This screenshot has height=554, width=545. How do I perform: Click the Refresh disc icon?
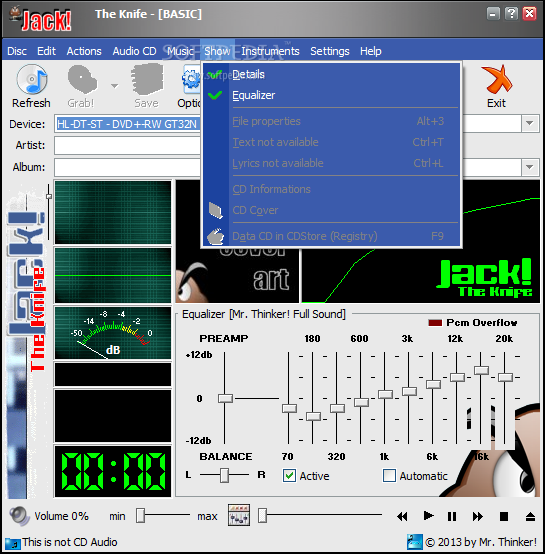pos(32,80)
